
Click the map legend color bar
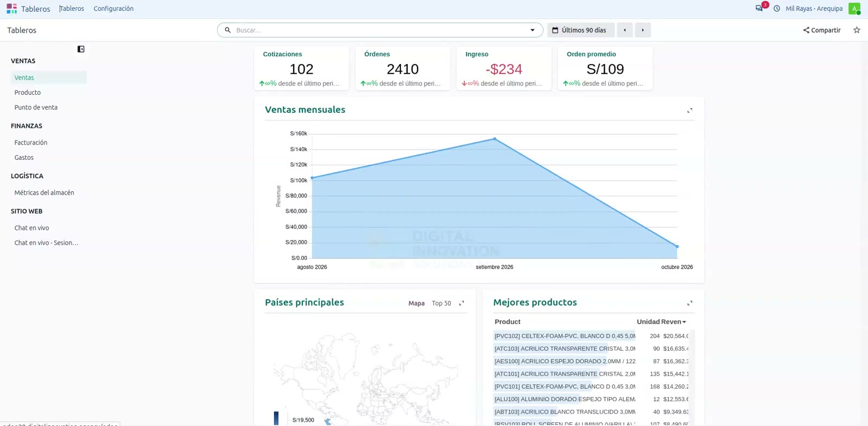[x=276, y=418]
